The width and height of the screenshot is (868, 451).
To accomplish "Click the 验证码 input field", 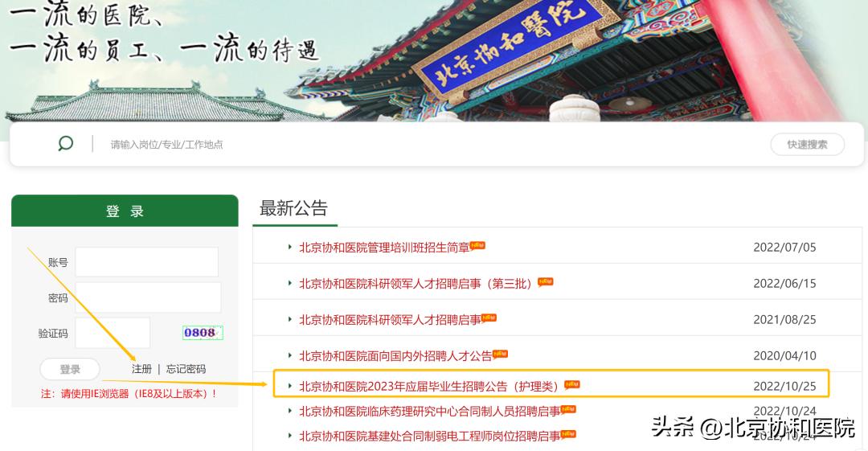I will tap(113, 333).
